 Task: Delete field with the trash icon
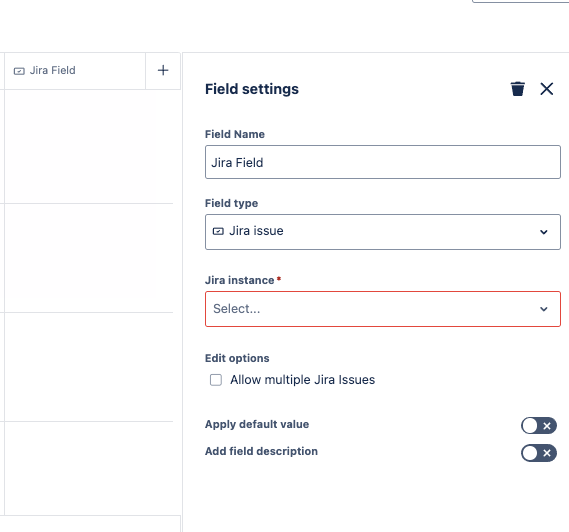tap(517, 89)
